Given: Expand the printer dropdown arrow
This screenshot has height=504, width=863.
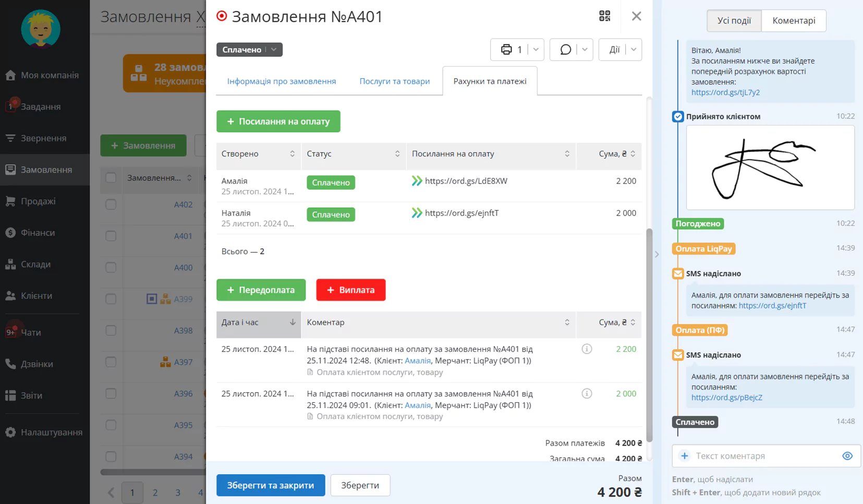Looking at the screenshot, I should [x=536, y=50].
